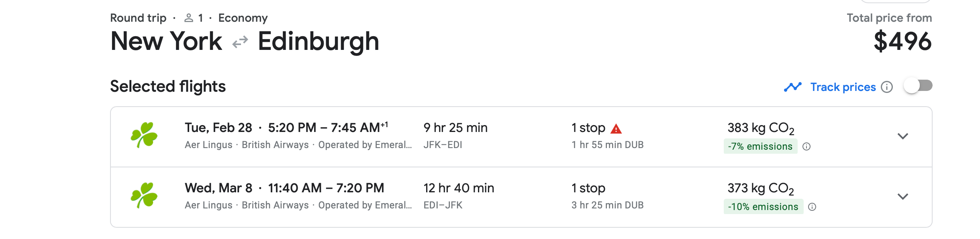Expand the Tue, Feb 28 flight details
Screen dimensions: 980x239
[x=903, y=136]
